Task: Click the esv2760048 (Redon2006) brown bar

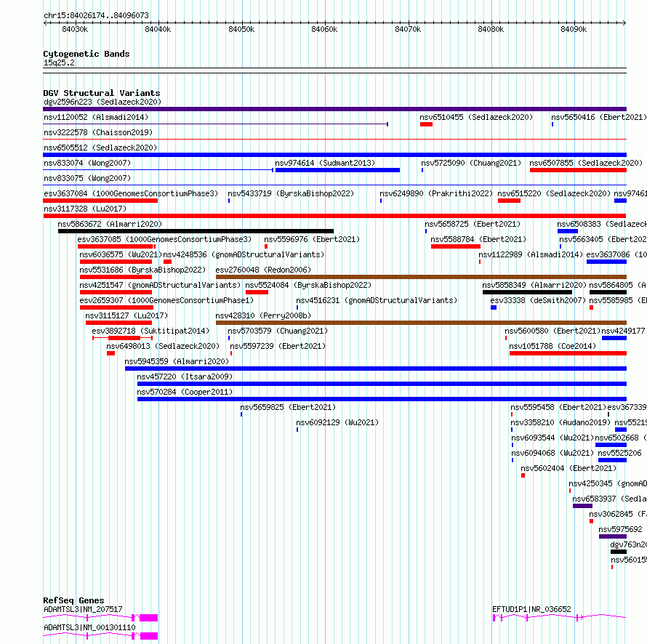Action: point(422,277)
